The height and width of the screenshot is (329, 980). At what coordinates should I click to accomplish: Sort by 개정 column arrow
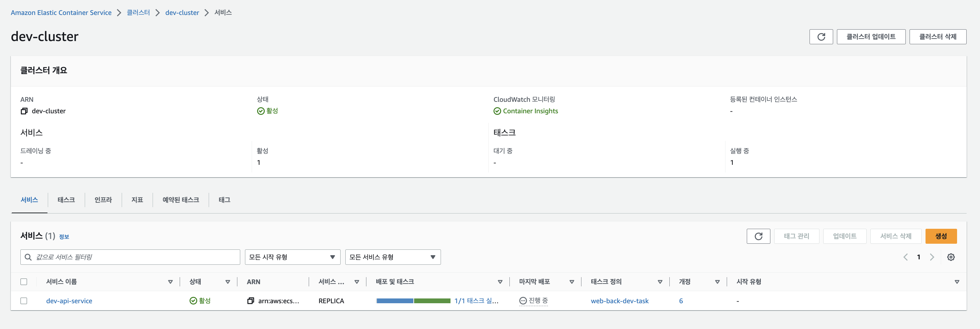(x=717, y=282)
